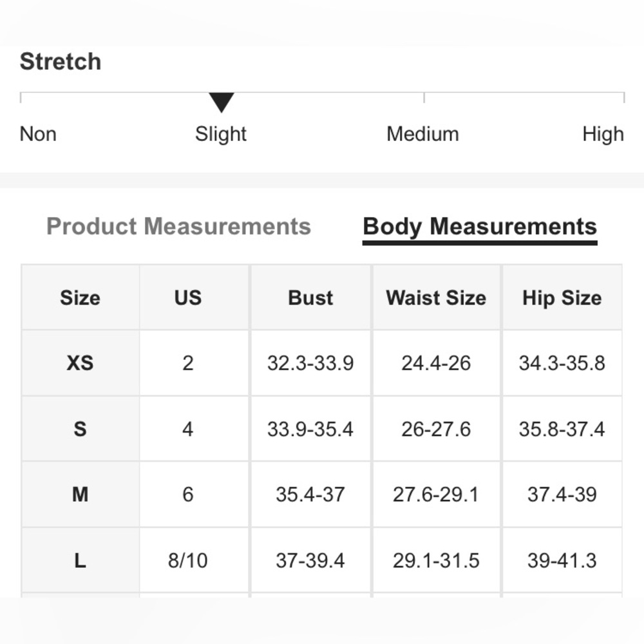644x644 pixels.
Task: Select the M size row label
Action: (x=80, y=494)
